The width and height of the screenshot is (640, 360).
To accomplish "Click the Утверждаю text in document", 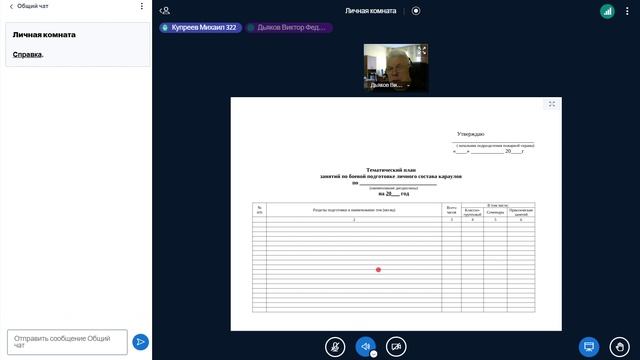I will click(471, 134).
